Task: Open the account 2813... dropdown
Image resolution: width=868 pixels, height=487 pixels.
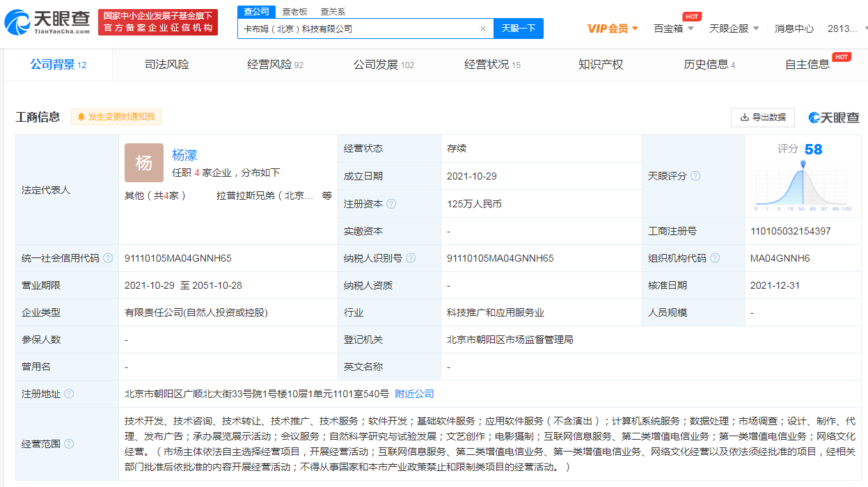Action: click(x=847, y=29)
